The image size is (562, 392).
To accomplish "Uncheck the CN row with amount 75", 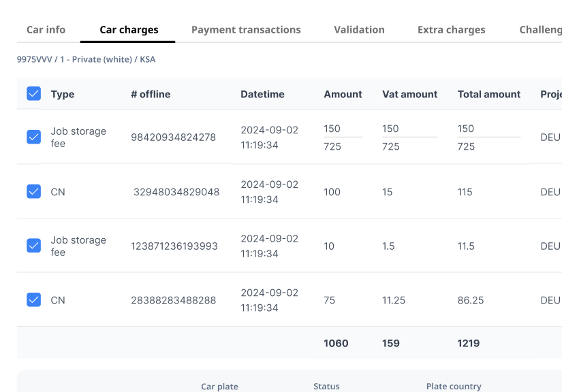I will 33,299.
